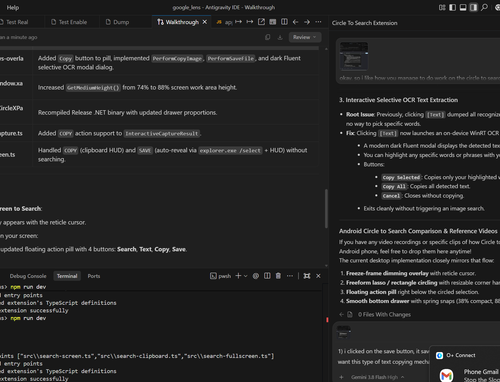Open the screenshot thumbnail in first chat message
500x382 pixels.
354,56
